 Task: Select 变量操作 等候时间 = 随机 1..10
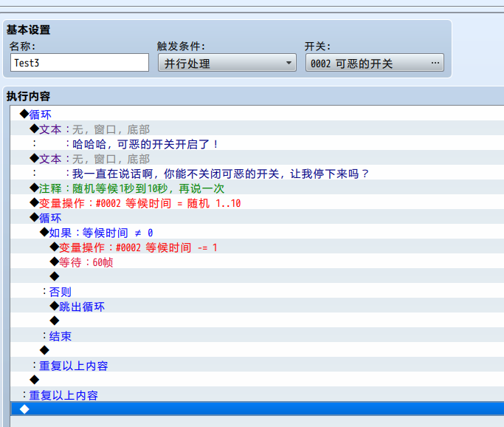[257, 202]
